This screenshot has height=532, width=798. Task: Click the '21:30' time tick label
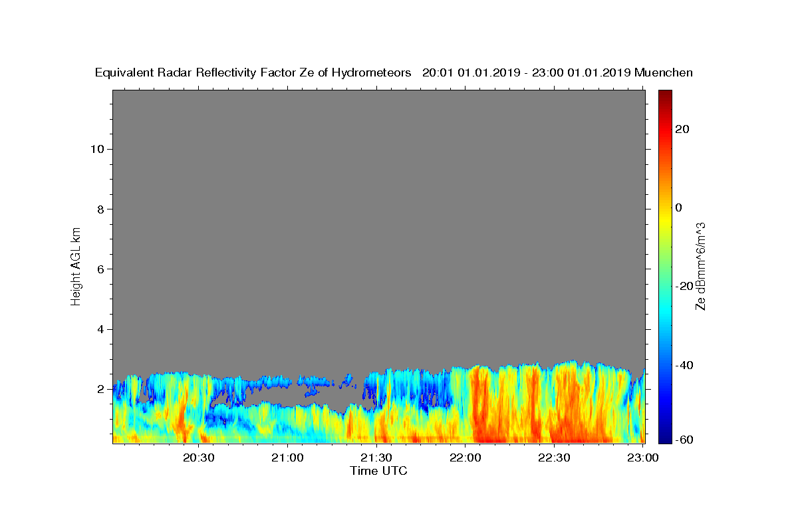pos(376,458)
